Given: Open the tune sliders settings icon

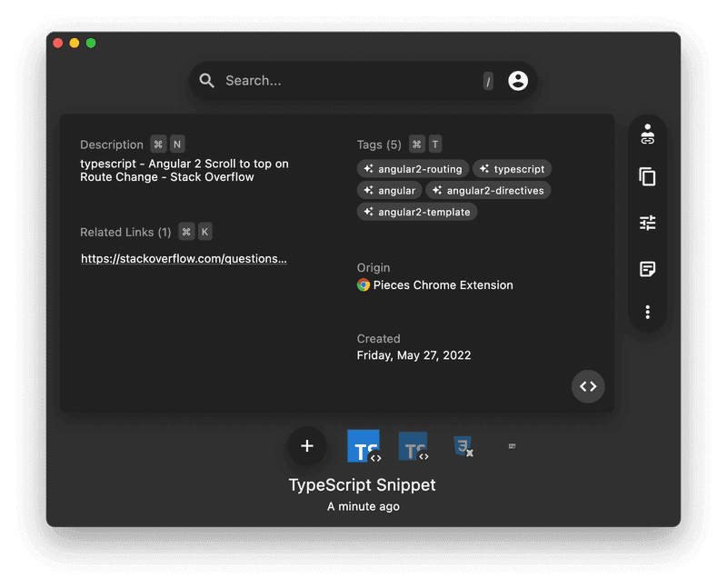Looking at the screenshot, I should pos(648,223).
